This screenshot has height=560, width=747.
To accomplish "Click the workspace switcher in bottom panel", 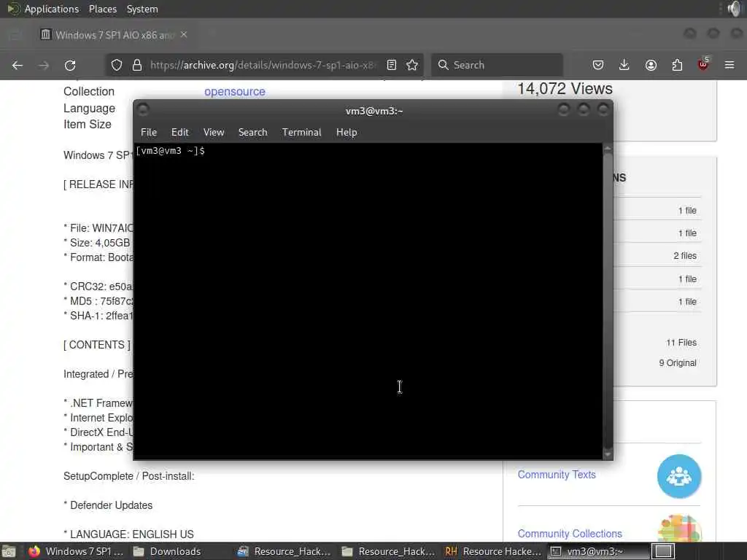I will [663, 551].
